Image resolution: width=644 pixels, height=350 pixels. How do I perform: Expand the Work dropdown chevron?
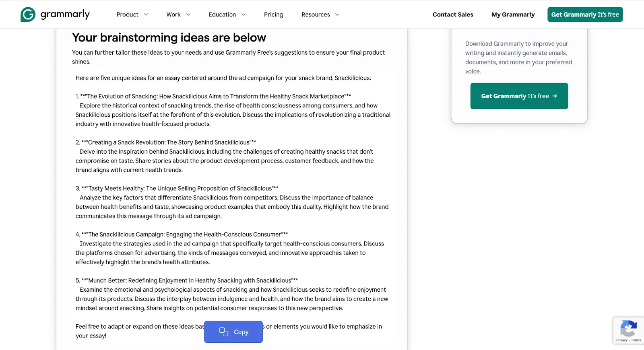coord(188,14)
